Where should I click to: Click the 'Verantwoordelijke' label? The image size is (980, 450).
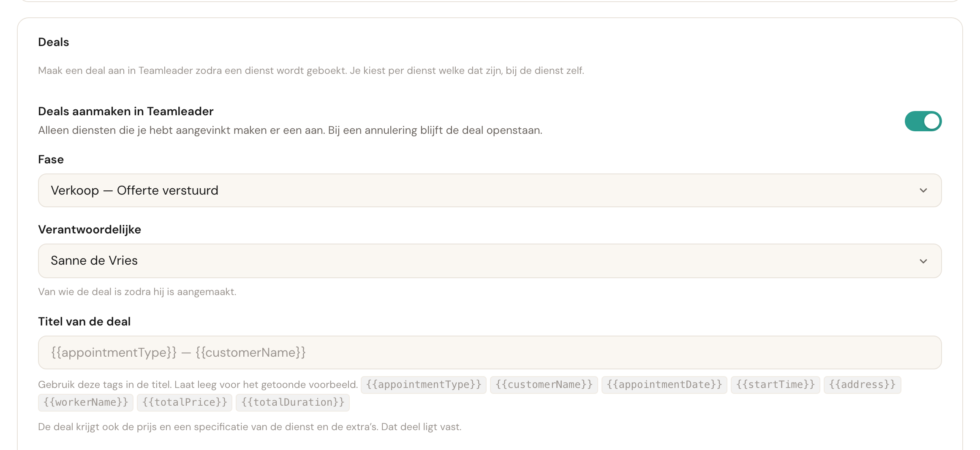tap(90, 230)
